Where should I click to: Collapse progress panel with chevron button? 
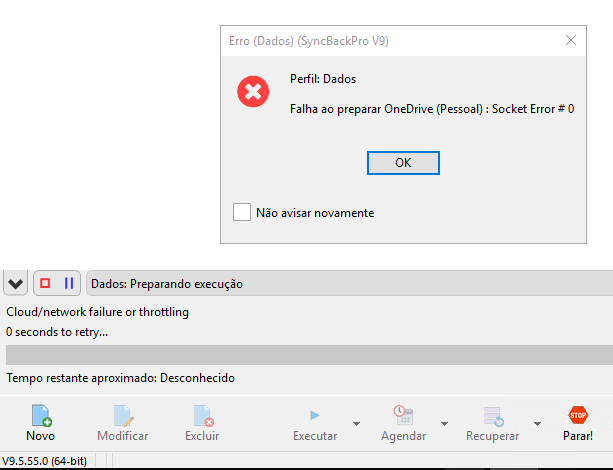pos(16,283)
